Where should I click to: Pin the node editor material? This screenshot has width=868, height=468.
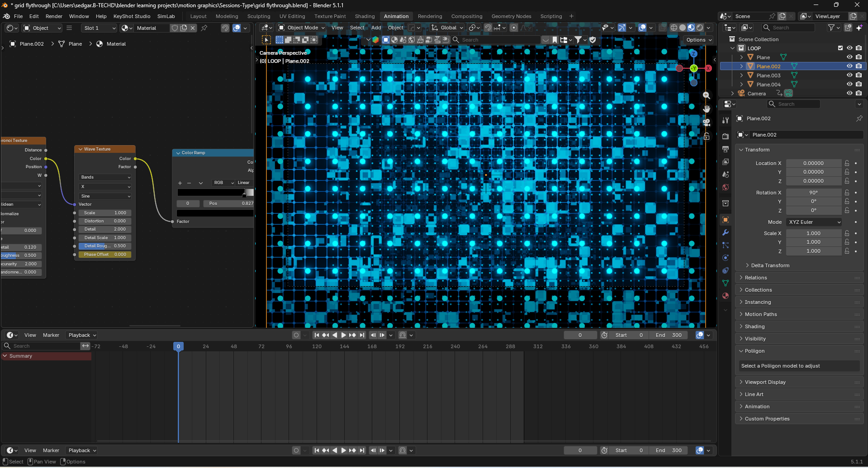(204, 28)
